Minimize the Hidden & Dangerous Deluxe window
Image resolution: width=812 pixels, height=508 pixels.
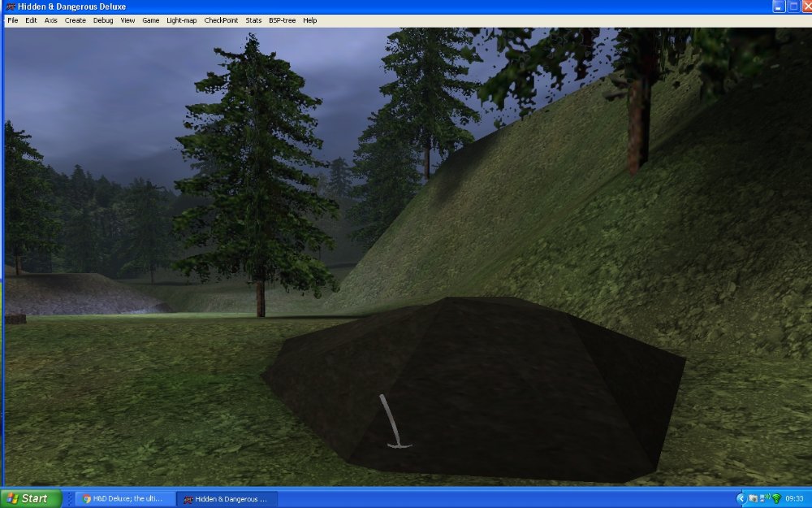(779, 7)
